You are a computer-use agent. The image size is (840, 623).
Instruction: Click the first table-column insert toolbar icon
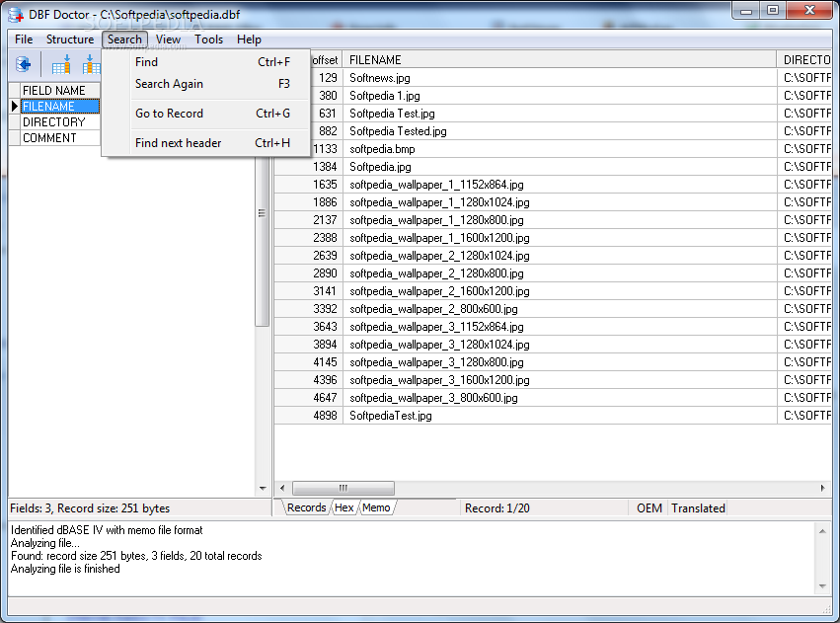(x=61, y=65)
